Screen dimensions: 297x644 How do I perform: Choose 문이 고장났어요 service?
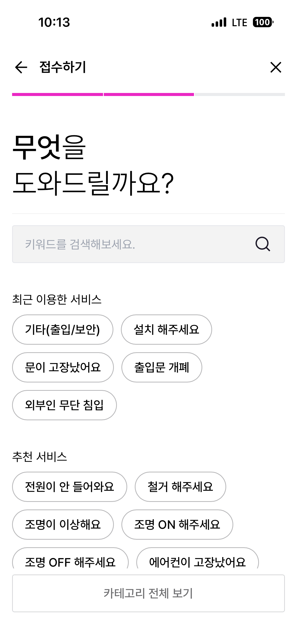point(63,367)
